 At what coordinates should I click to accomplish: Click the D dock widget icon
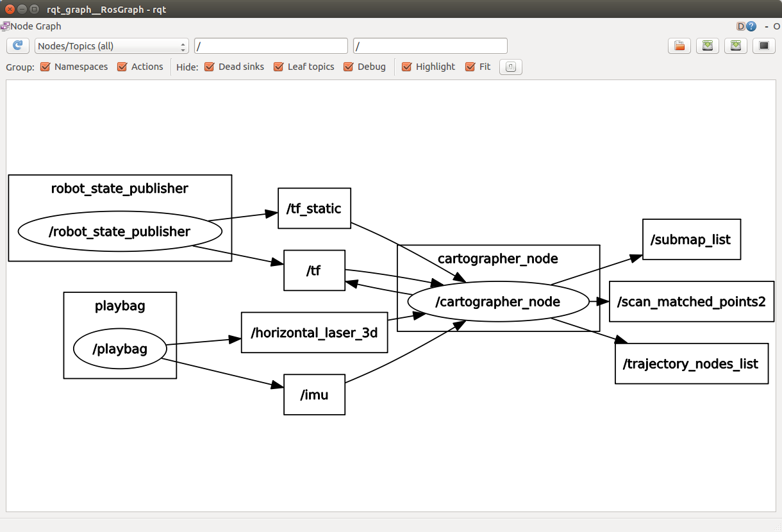point(741,26)
